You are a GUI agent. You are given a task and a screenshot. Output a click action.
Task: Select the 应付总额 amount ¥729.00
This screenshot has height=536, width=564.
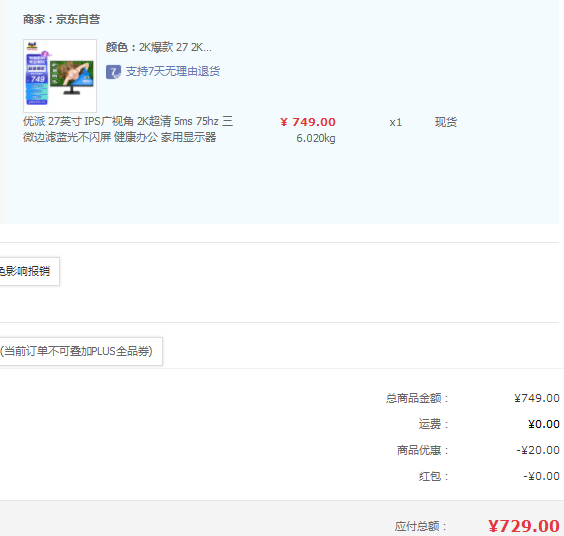pyautogui.click(x=524, y=526)
